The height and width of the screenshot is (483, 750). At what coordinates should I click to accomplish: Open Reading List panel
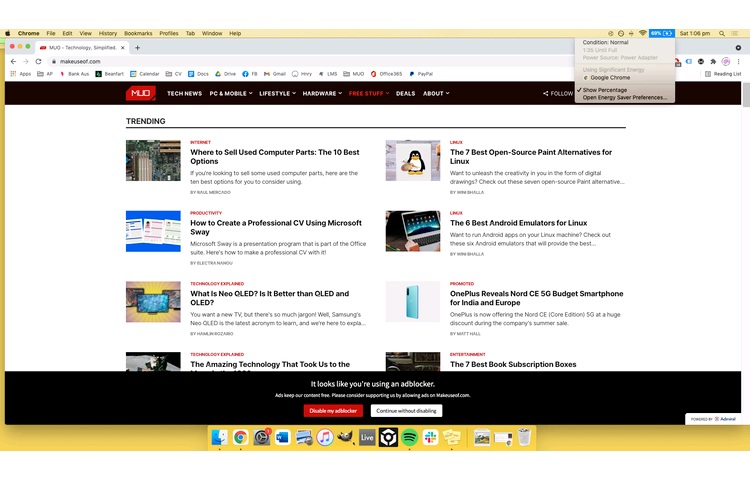pyautogui.click(x=723, y=74)
